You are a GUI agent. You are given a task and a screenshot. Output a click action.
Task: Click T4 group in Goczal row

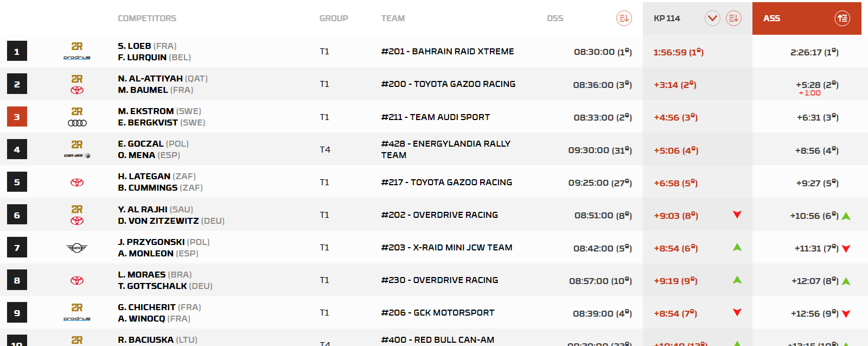click(x=325, y=150)
